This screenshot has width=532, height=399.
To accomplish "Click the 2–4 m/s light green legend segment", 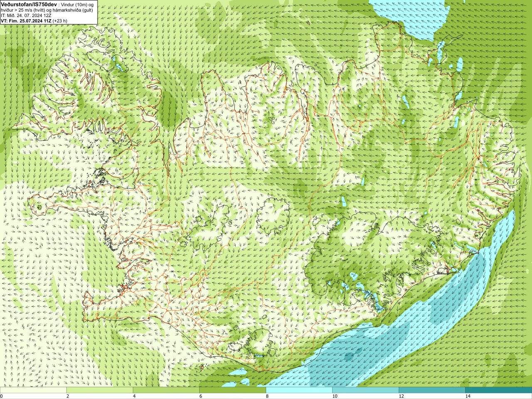I will tap(100, 390).
